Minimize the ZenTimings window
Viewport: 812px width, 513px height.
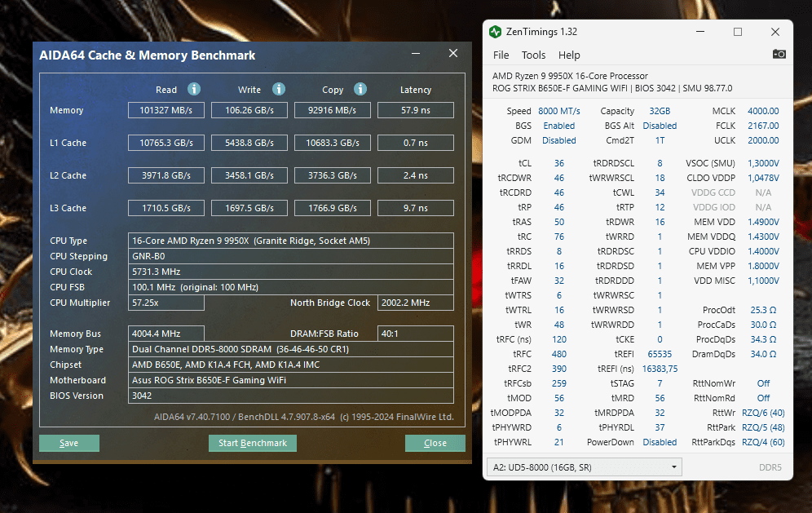coord(700,32)
